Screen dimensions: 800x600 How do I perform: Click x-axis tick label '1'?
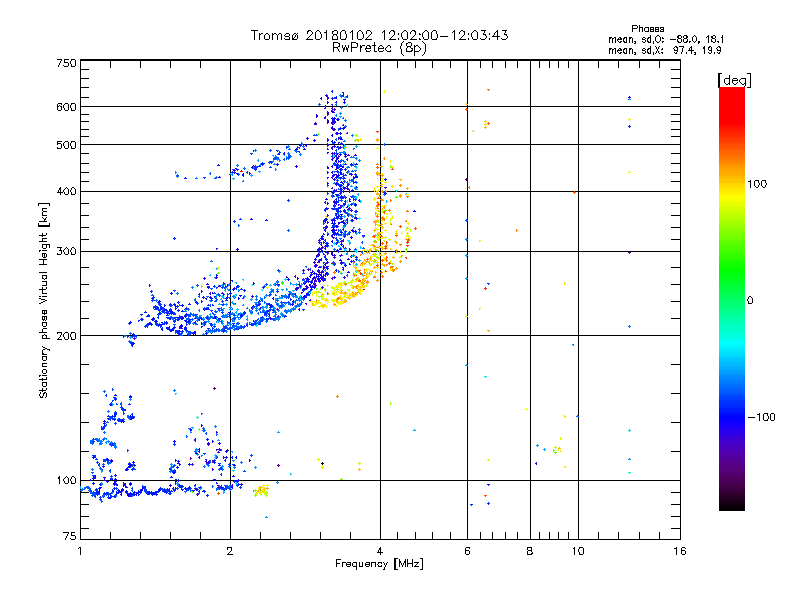80,551
